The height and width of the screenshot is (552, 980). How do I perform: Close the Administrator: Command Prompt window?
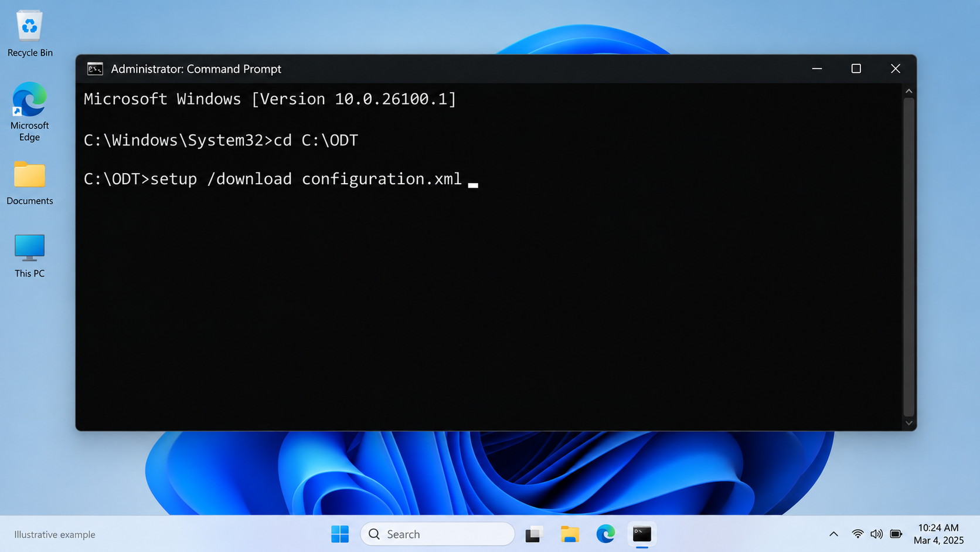click(896, 69)
